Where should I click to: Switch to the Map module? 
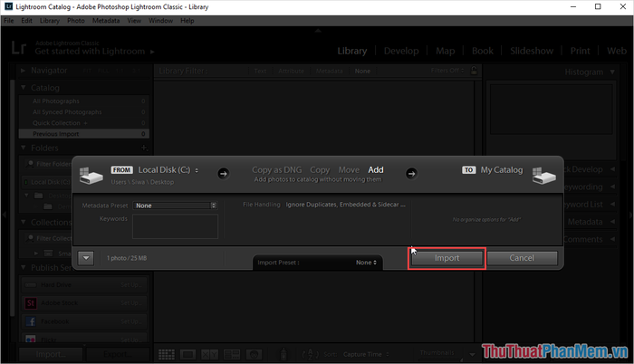[x=446, y=51]
